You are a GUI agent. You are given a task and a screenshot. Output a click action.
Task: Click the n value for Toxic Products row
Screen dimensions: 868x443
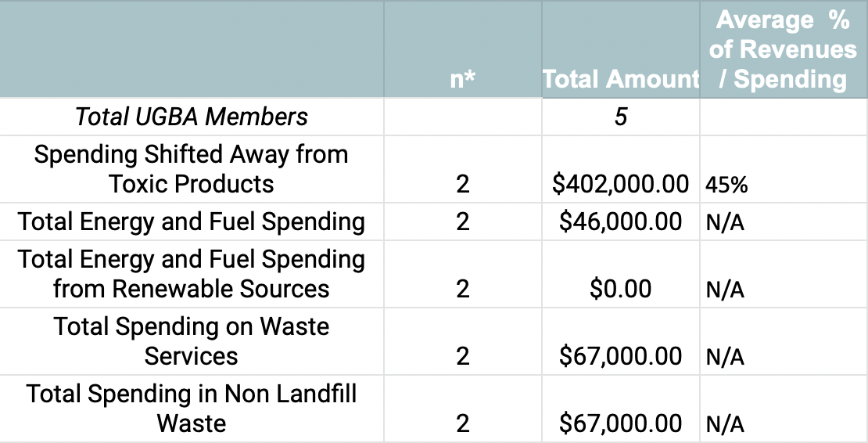[x=463, y=184]
